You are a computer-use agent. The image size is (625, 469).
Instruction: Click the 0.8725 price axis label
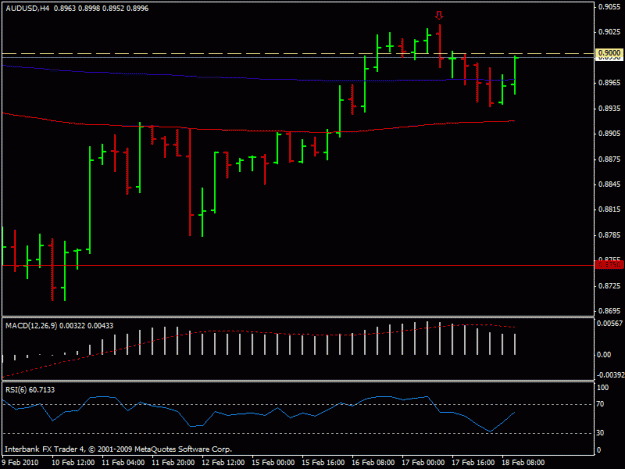point(609,286)
